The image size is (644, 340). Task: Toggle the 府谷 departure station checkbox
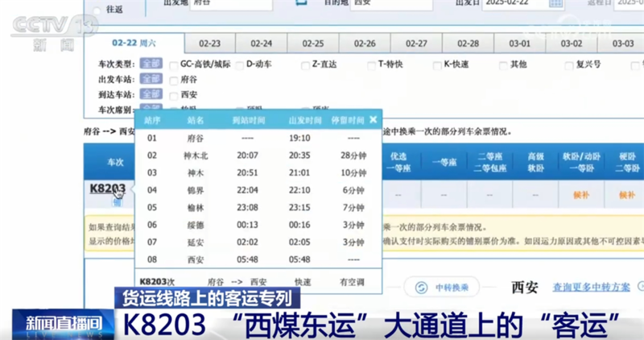click(x=174, y=80)
